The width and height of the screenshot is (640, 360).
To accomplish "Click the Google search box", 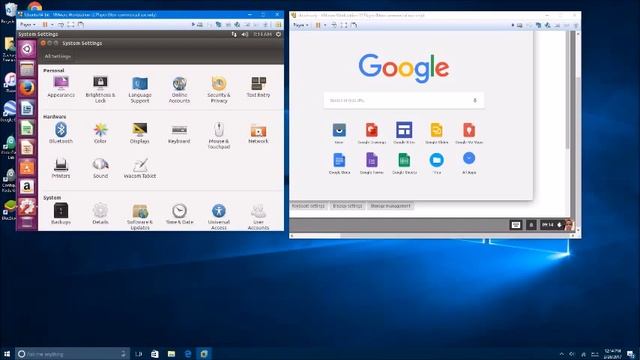I will pyautogui.click(x=404, y=100).
